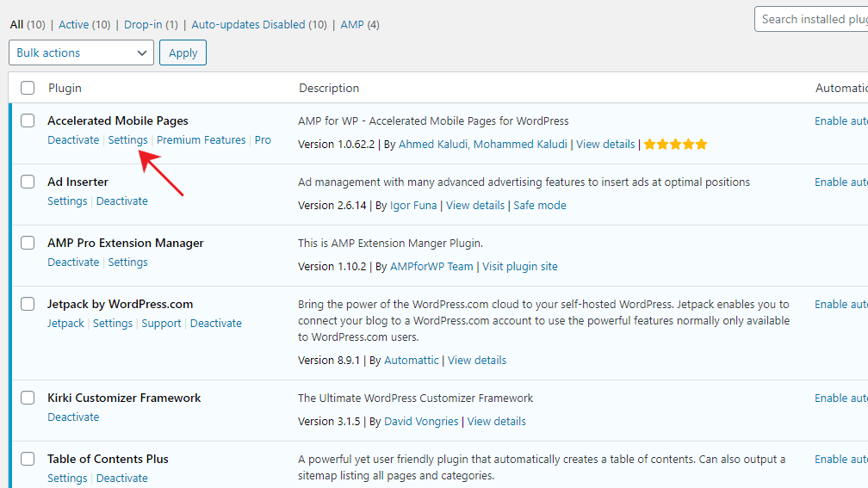This screenshot has width=868, height=488.
Task: View details for Jetpack plugin
Action: pos(477,360)
